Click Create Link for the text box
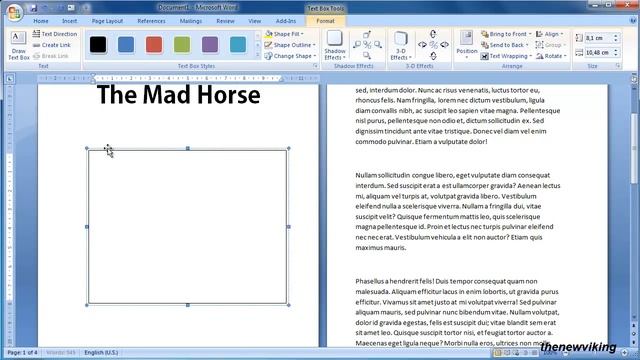This screenshot has width=640, height=360. click(x=52, y=45)
